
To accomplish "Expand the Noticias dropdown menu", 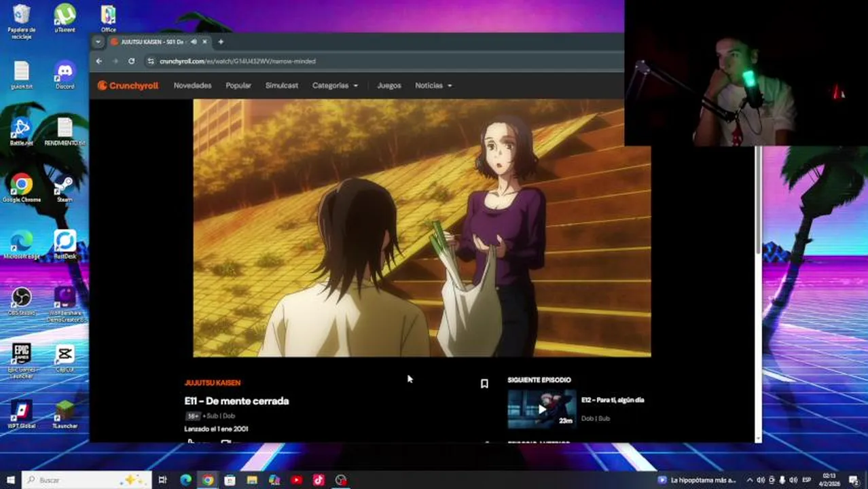I will (433, 86).
